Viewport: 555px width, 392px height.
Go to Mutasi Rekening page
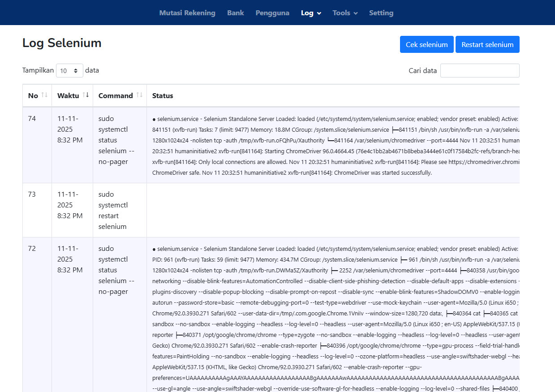pyautogui.click(x=187, y=13)
